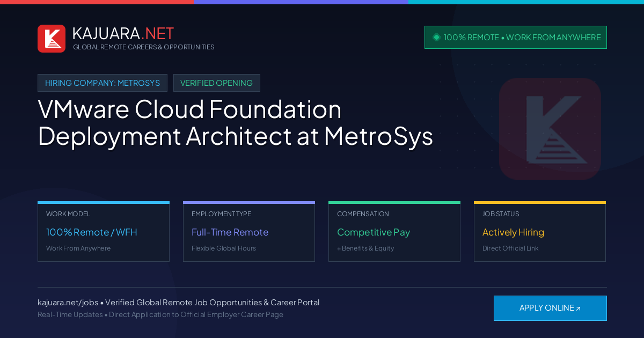Click the green diamond icon in remote badge
Image resolution: width=644 pixels, height=338 pixels.
pos(436,38)
